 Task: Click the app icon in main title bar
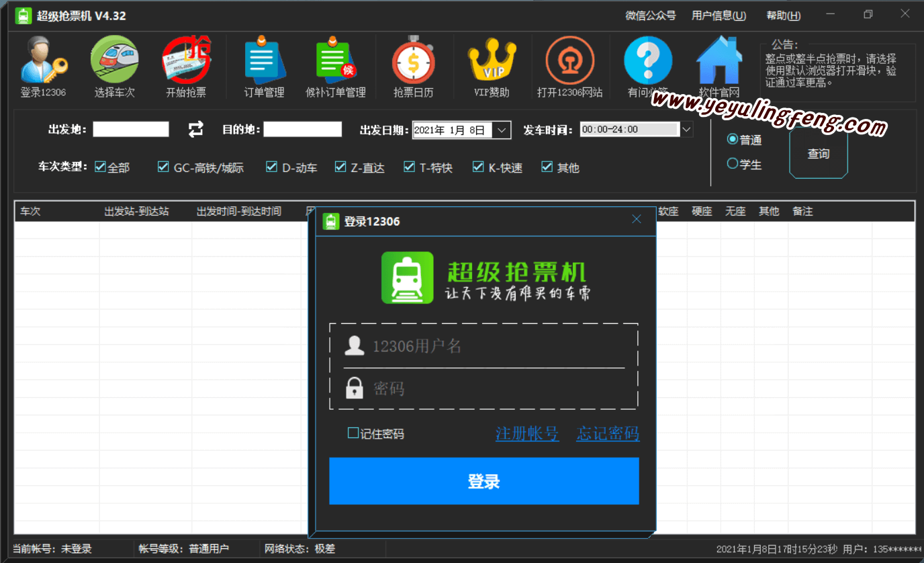[24, 15]
